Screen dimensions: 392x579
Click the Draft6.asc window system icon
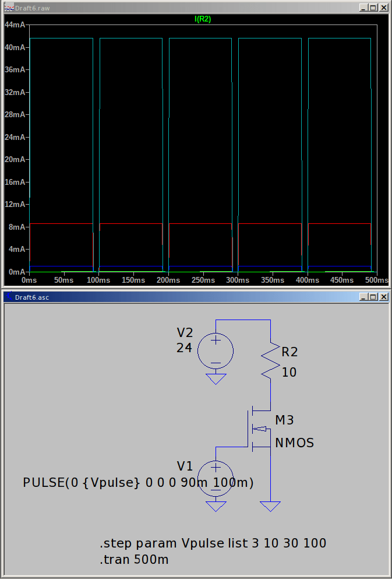pos(9,297)
